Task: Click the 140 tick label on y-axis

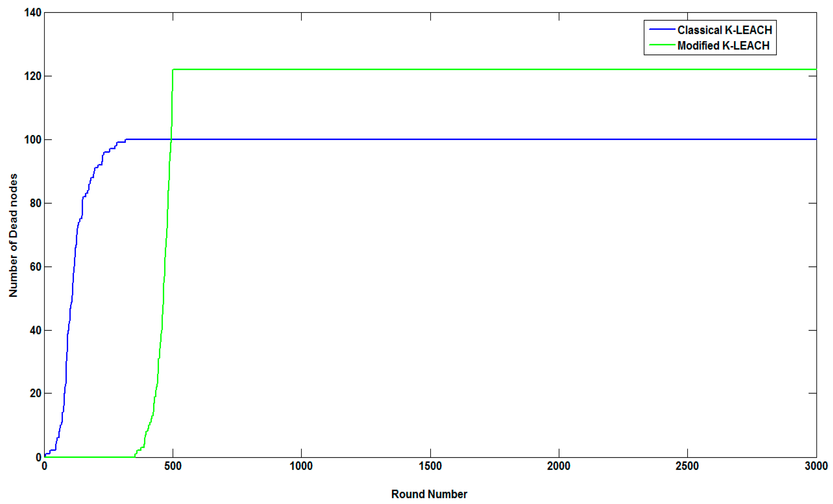Action: point(33,13)
